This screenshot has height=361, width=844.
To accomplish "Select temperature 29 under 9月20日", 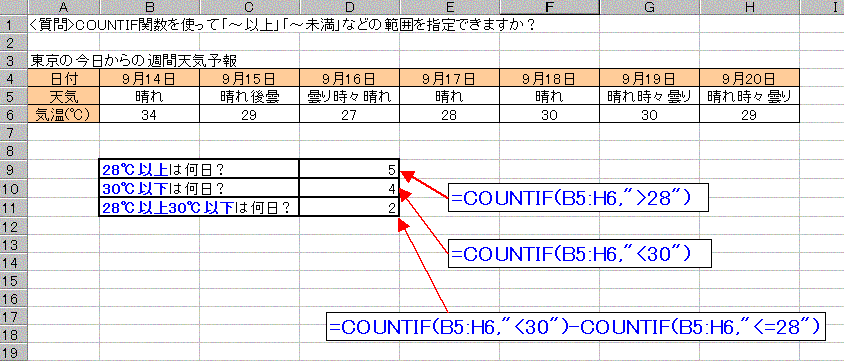I will coord(749,114).
